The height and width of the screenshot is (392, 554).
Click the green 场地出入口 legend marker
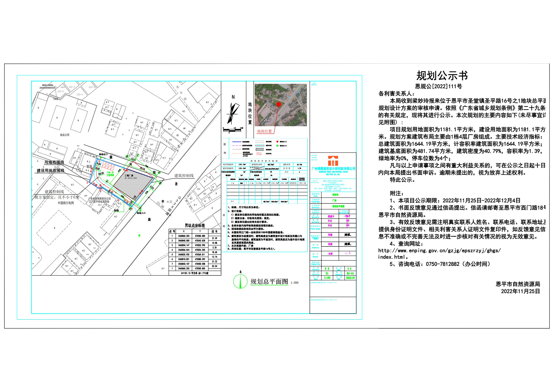click(277, 145)
